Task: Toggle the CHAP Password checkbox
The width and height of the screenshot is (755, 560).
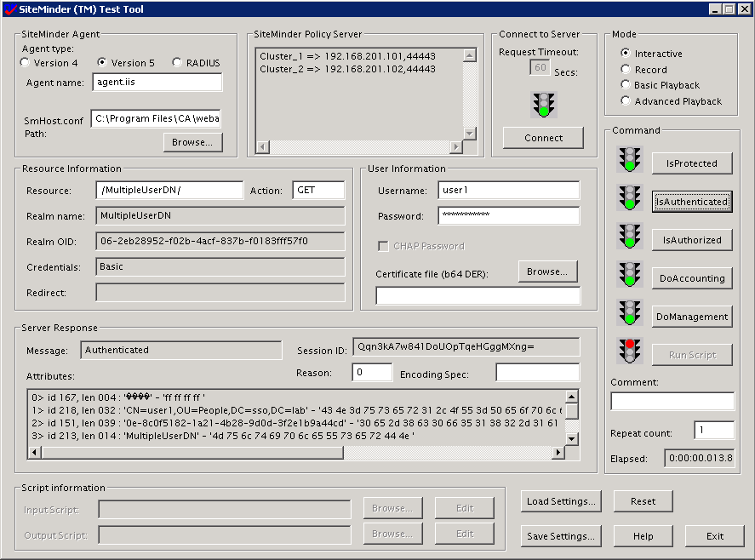Action: point(383,247)
